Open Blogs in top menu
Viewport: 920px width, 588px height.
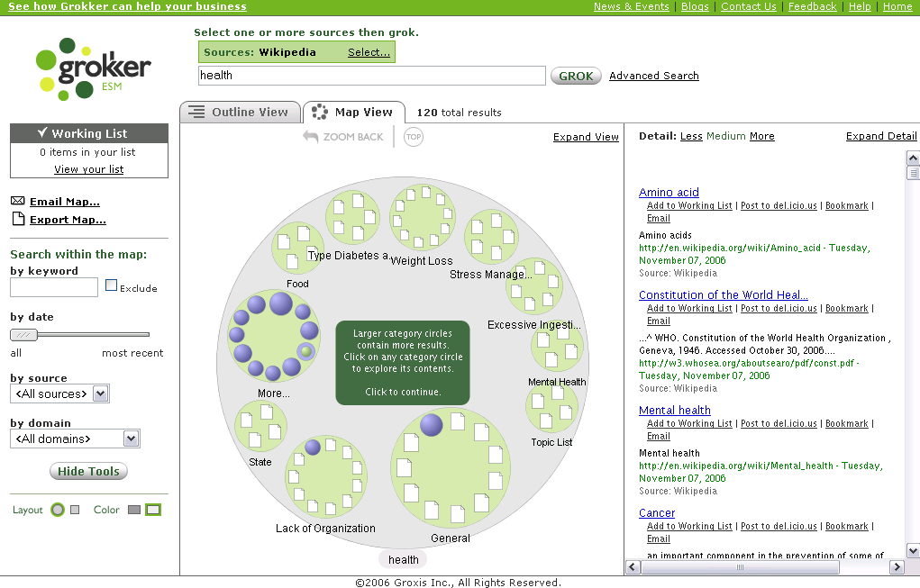[x=695, y=6]
